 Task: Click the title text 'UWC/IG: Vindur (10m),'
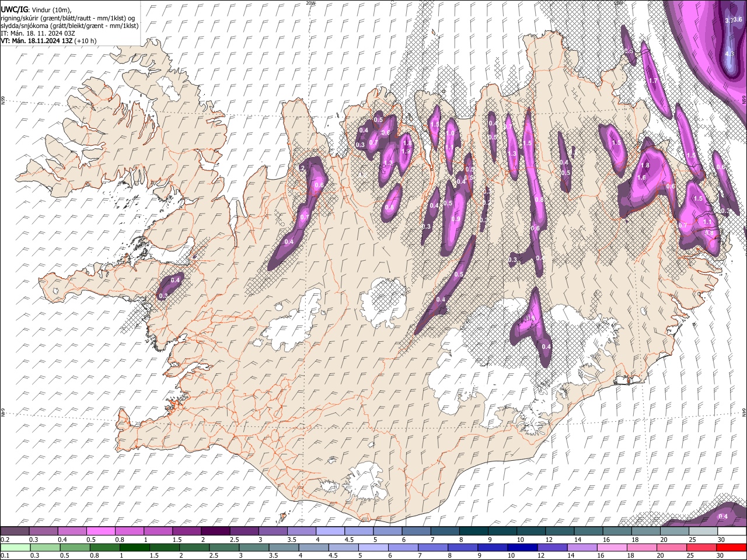tap(36, 10)
